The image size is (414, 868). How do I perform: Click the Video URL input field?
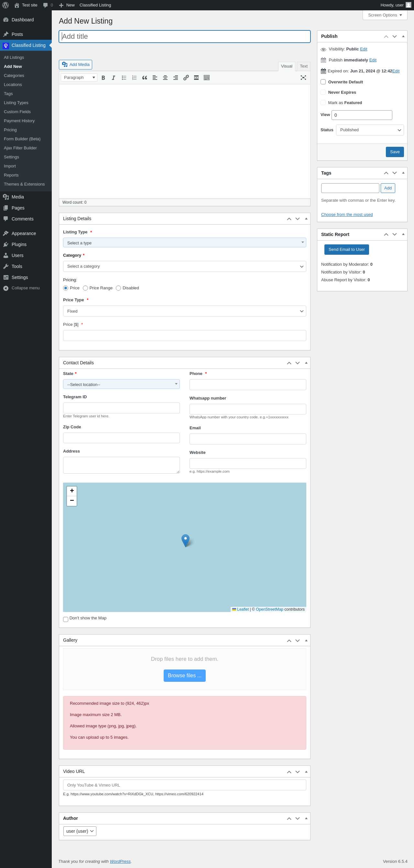(184, 785)
